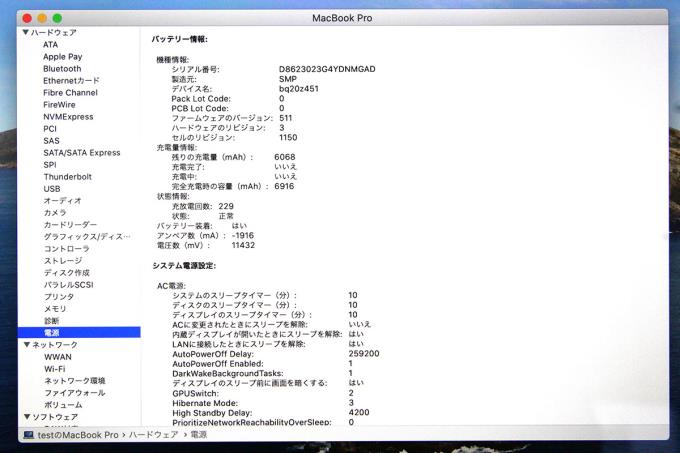Select ボリューム in the sidebar
The width and height of the screenshot is (680, 453).
pyautogui.click(x=63, y=405)
